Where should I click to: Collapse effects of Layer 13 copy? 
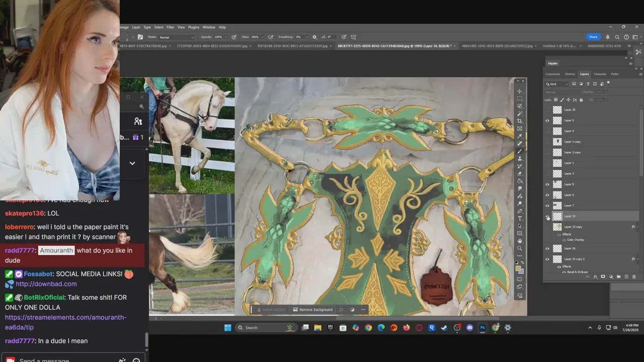click(638, 227)
